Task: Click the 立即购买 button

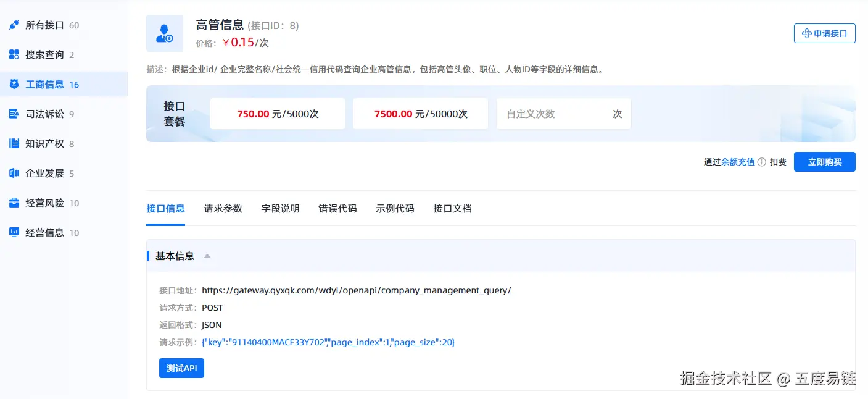Action: (825, 162)
